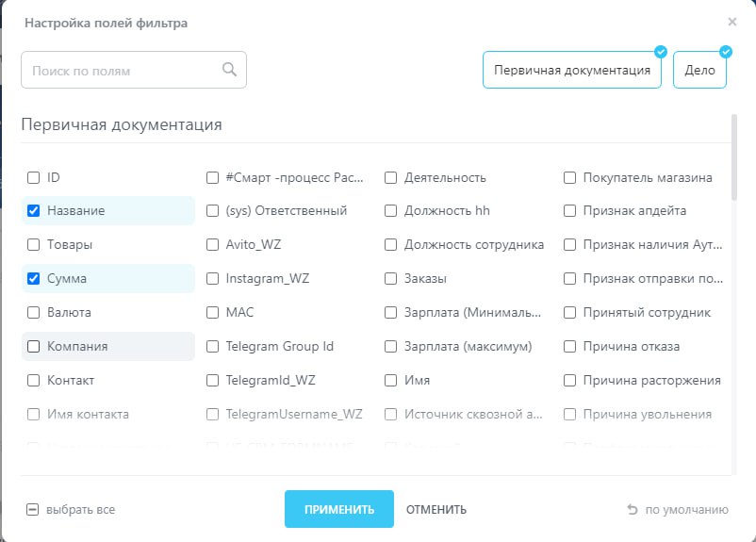Switch to the Дело tab
The height and width of the screenshot is (542, 756).
coord(699,71)
